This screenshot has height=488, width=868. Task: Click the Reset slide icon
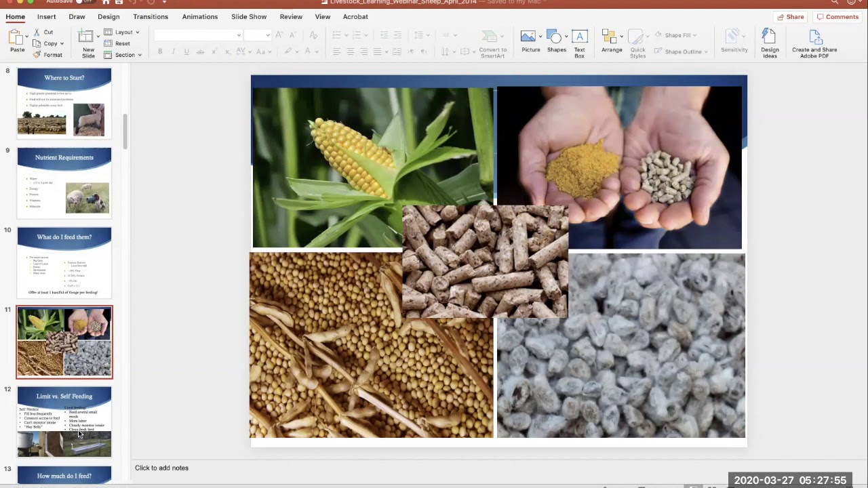click(x=108, y=43)
